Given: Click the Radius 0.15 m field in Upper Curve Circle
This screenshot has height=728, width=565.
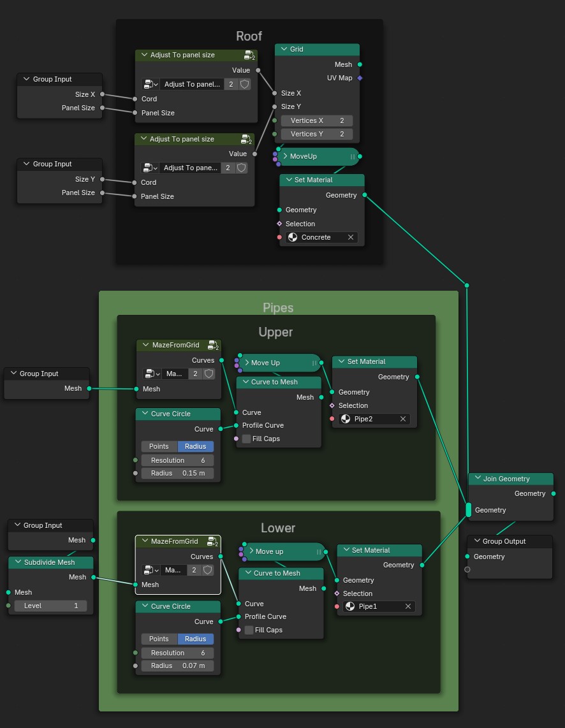Looking at the screenshot, I should (x=177, y=473).
